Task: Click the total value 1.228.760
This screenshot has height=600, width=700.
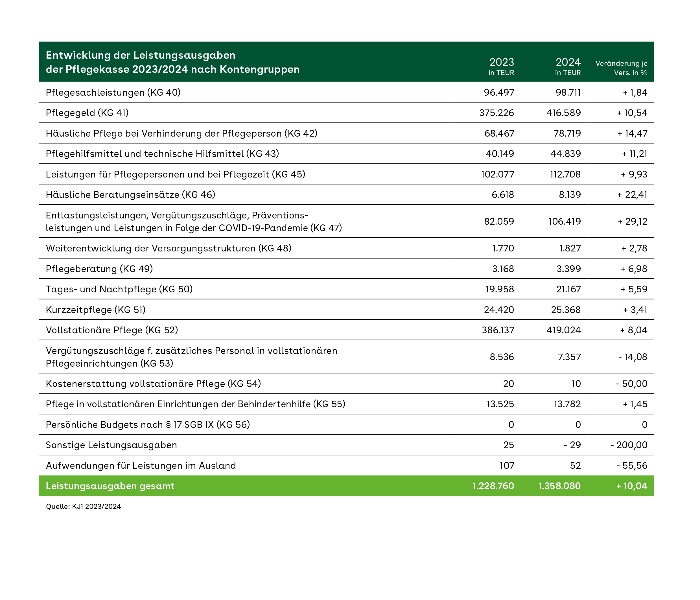Action: 493,486
